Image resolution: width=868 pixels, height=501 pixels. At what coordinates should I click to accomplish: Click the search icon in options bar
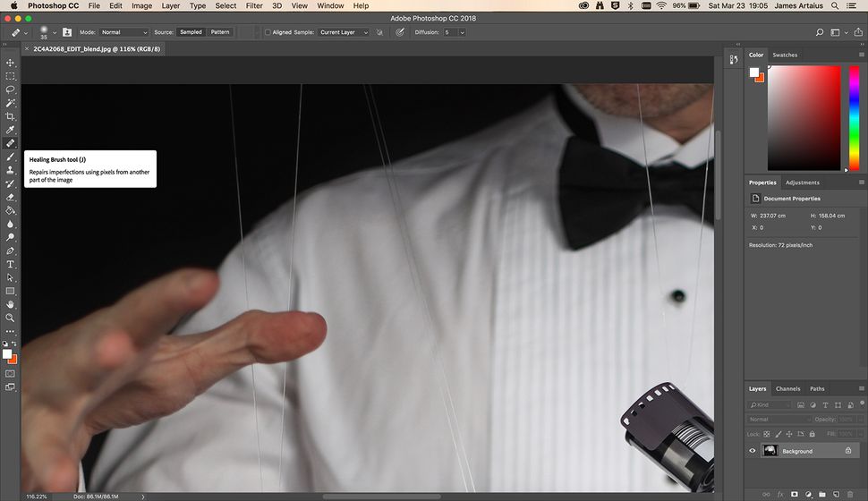click(820, 32)
